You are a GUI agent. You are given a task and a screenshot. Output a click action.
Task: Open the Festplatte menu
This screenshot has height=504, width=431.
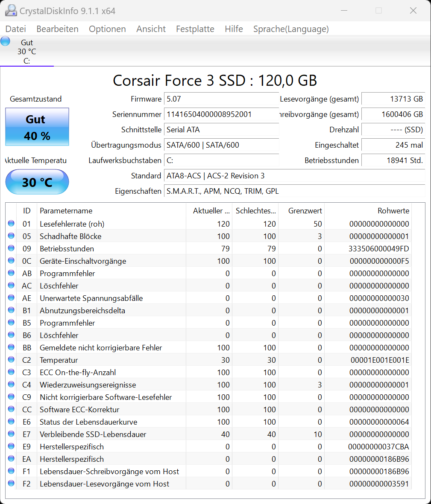point(195,29)
